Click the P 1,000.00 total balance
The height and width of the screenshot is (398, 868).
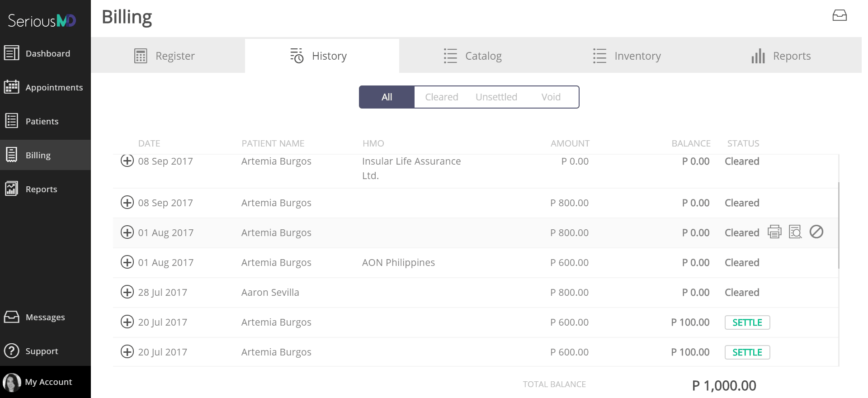724,385
